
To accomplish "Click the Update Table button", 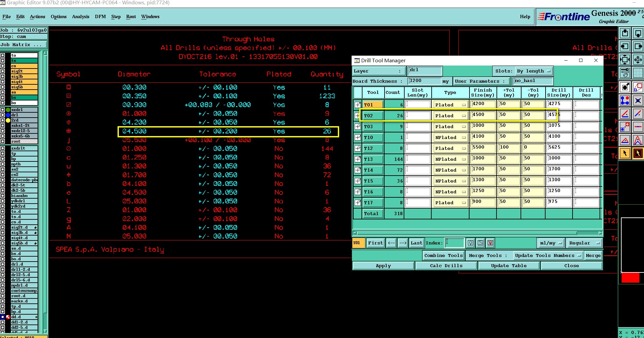I will (x=509, y=266).
